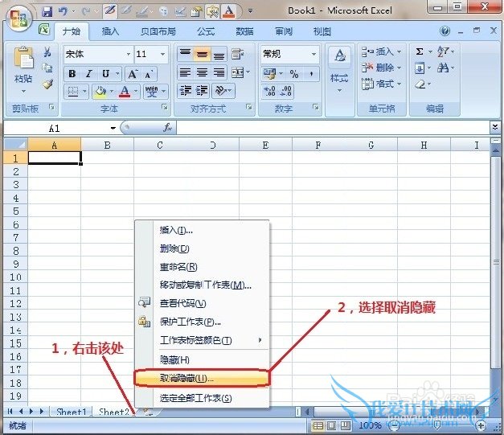Apply percent style
The height and width of the screenshot is (435, 504).
[x=293, y=74]
